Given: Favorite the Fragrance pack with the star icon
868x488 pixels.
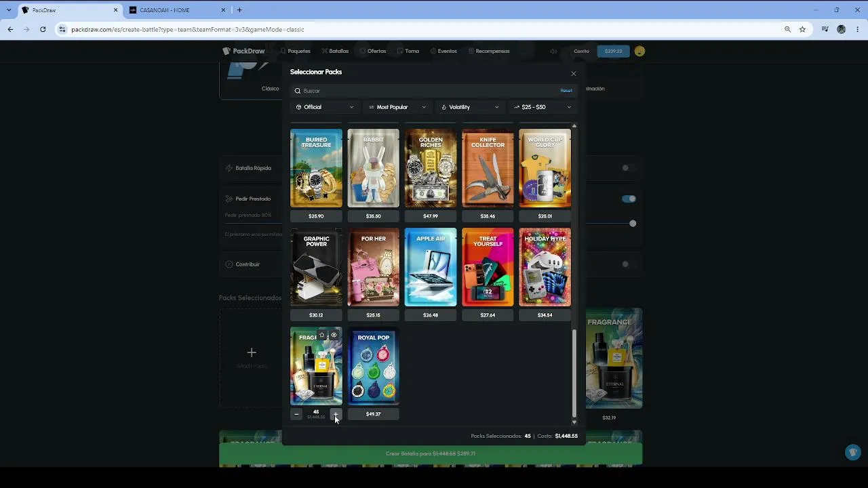Looking at the screenshot, I should 322,335.
